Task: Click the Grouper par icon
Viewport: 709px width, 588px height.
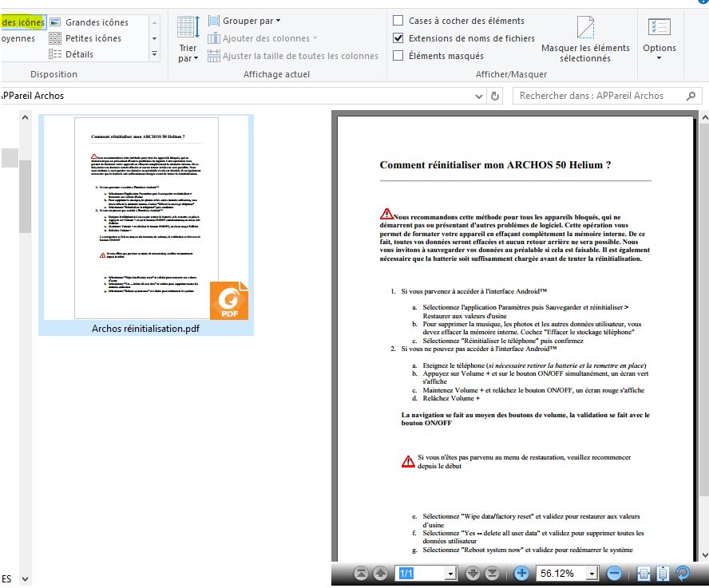Action: point(214,21)
